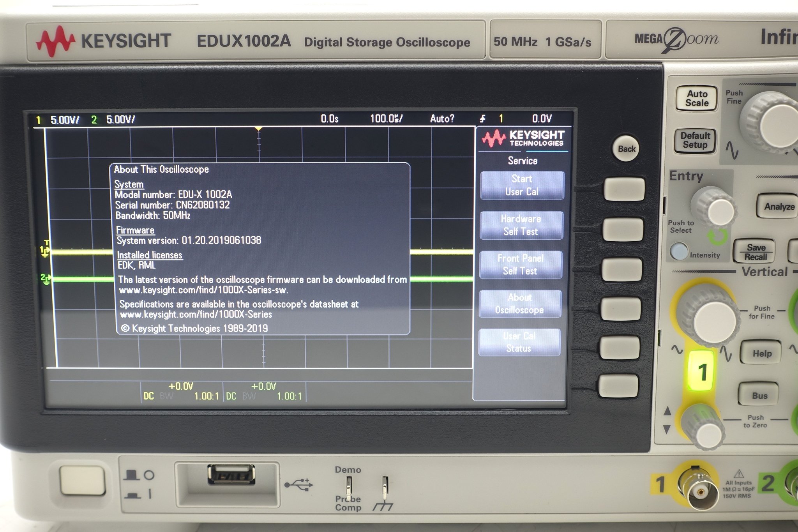Viewport: 798px width, 532px height.
Task: Push the softkey beside Front Panel Self Test
Action: [x=622, y=269]
